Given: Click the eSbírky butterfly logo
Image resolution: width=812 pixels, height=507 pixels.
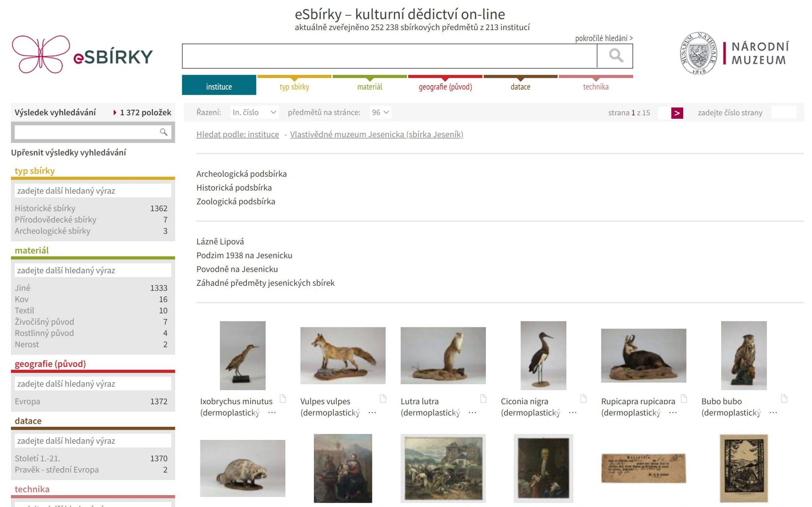Looking at the screenshot, I should pyautogui.click(x=41, y=54).
